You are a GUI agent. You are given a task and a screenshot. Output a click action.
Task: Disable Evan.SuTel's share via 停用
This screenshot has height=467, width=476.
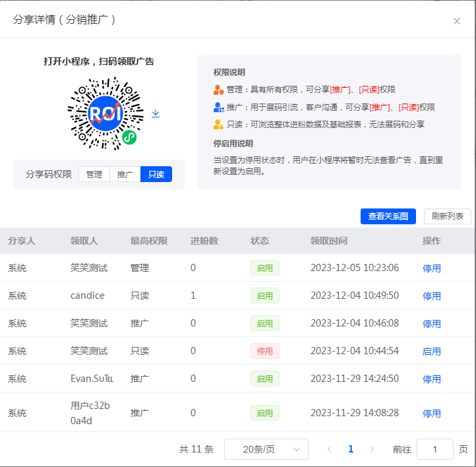(431, 379)
